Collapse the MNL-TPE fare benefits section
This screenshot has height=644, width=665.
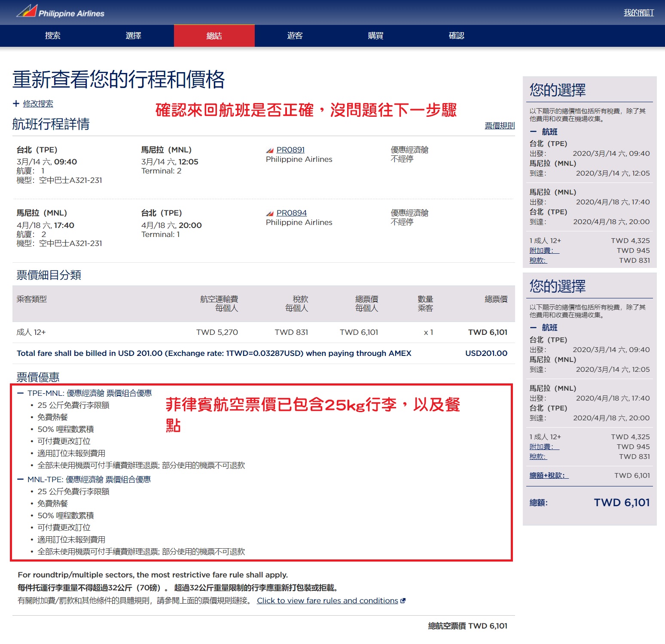click(20, 479)
